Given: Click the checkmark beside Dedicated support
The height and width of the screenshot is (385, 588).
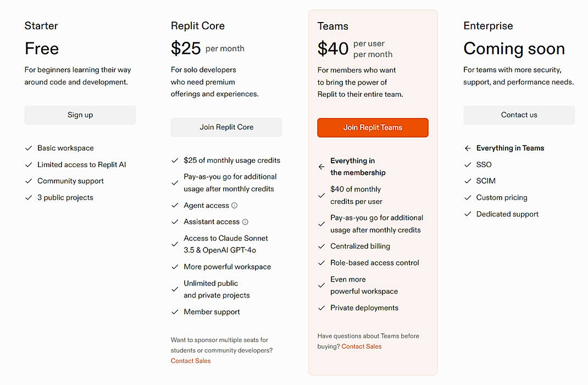Looking at the screenshot, I should [468, 214].
